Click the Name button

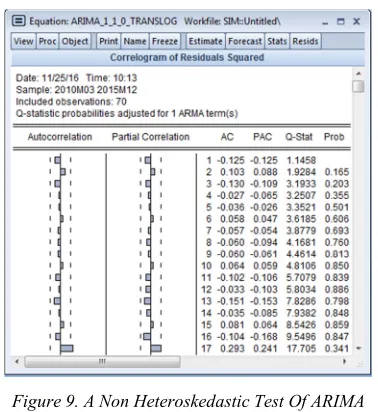click(x=135, y=41)
